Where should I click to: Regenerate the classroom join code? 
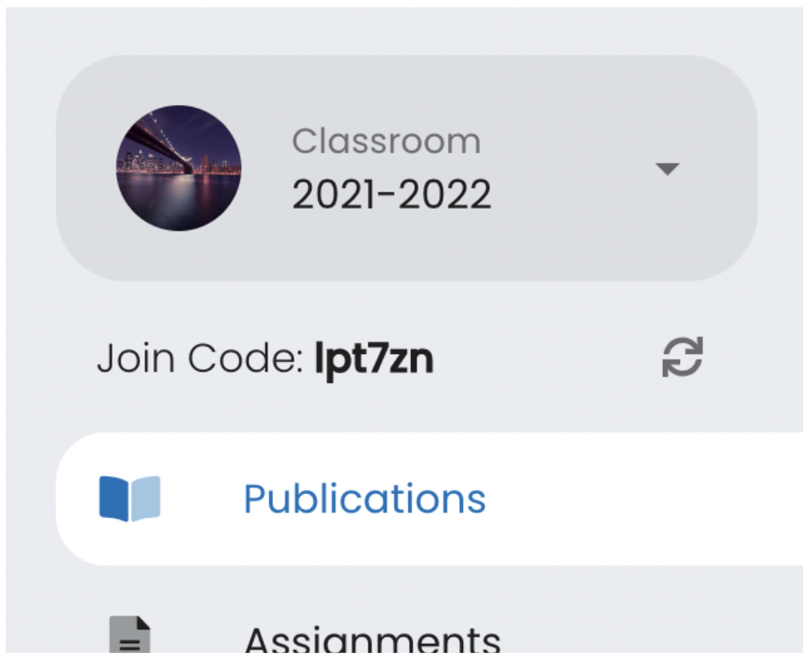(682, 358)
